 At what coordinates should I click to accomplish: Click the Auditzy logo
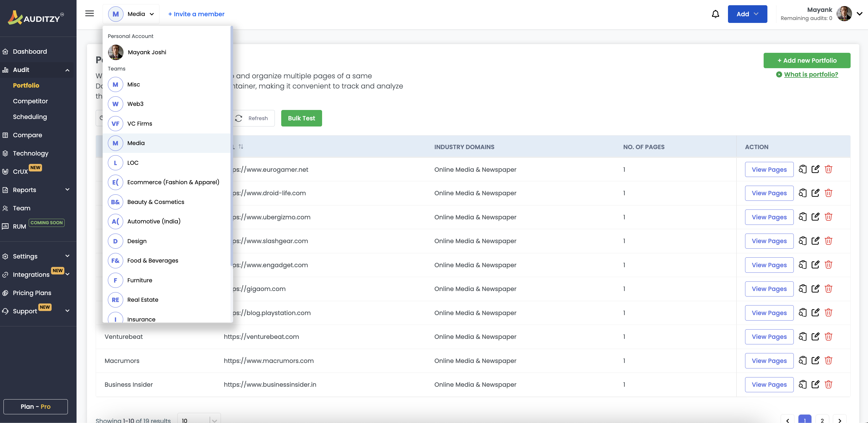(x=36, y=17)
